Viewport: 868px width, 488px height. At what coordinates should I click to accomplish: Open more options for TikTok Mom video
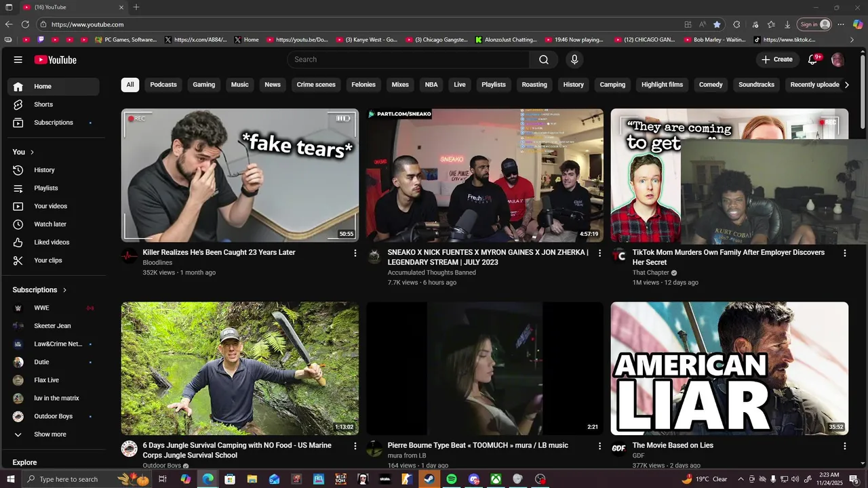coord(844,253)
